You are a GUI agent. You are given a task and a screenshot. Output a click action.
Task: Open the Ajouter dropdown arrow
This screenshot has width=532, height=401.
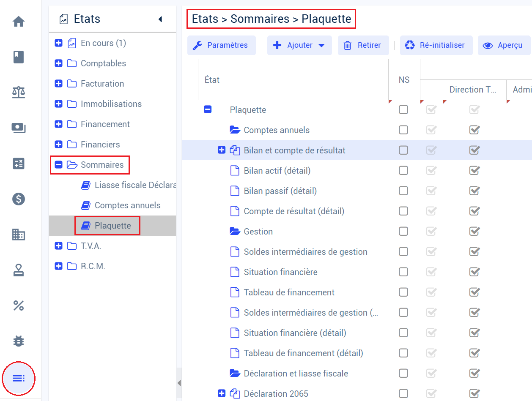coord(321,46)
